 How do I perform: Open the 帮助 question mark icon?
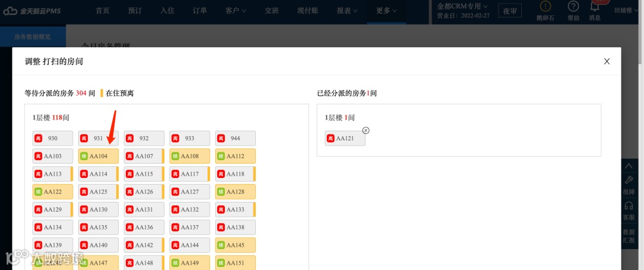click(573, 7)
